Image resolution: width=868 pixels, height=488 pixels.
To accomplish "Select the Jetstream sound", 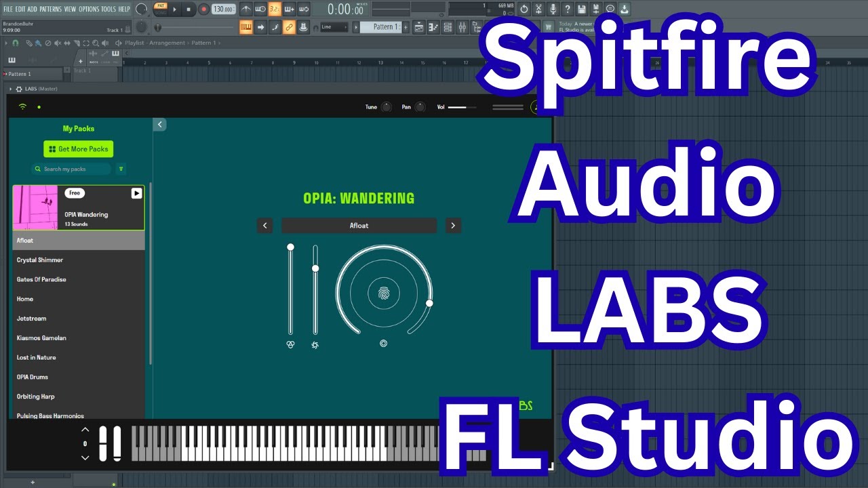I will pos(79,318).
